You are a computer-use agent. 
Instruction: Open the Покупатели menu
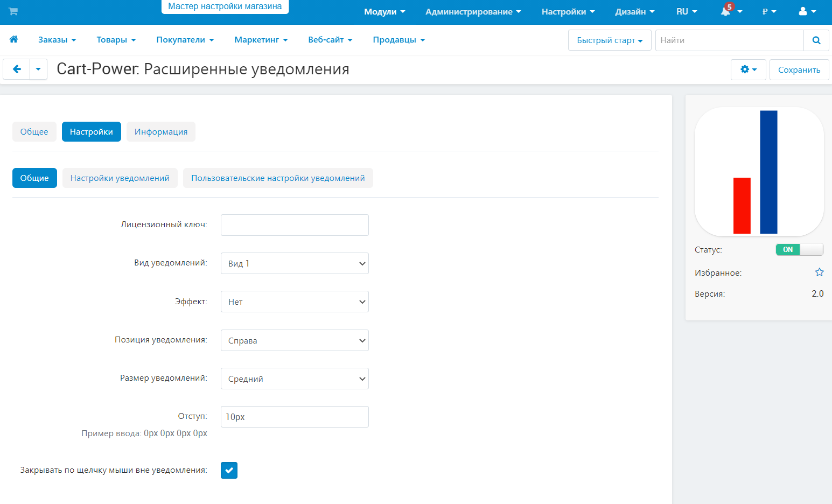coord(185,40)
